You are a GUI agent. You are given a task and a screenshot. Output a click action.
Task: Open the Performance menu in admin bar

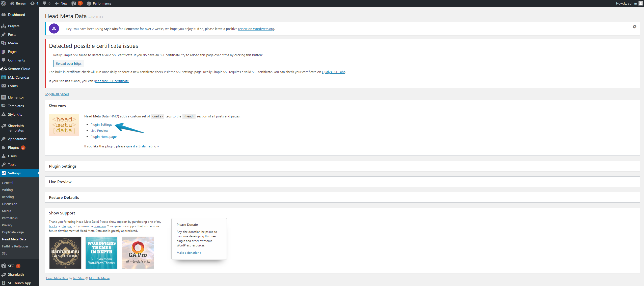click(x=99, y=3)
